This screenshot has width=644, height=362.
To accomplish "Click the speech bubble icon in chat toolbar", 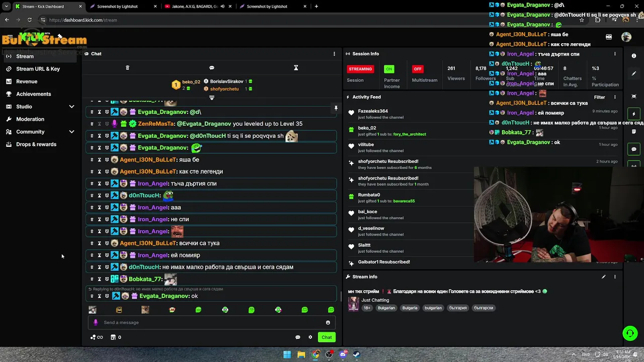I will click(212, 68).
